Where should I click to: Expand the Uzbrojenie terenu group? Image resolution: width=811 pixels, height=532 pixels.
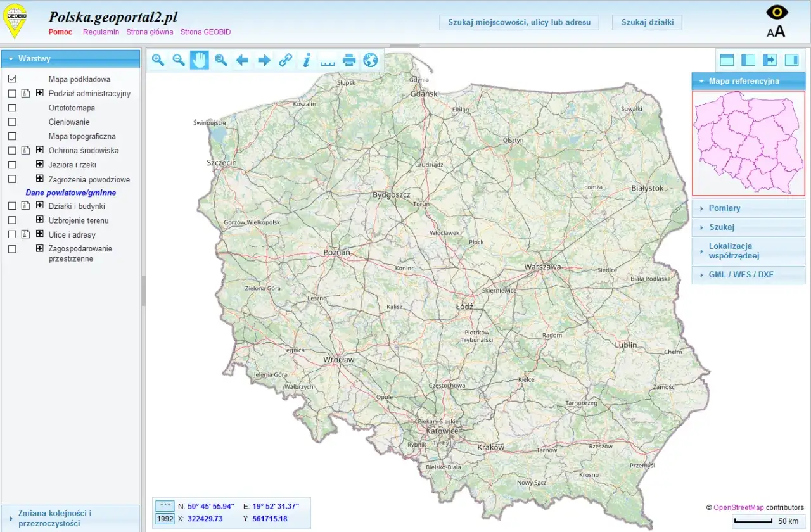[x=40, y=220]
